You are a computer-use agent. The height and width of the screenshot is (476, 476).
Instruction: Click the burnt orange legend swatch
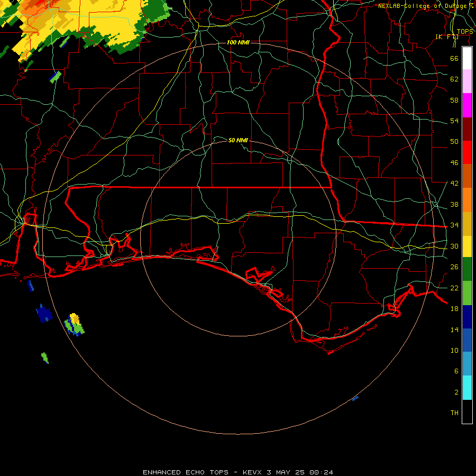tap(467, 176)
